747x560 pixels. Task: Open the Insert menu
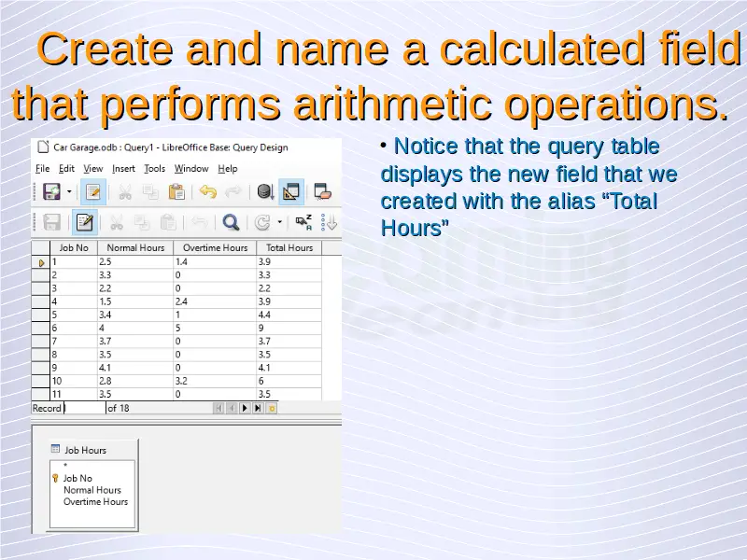124,169
